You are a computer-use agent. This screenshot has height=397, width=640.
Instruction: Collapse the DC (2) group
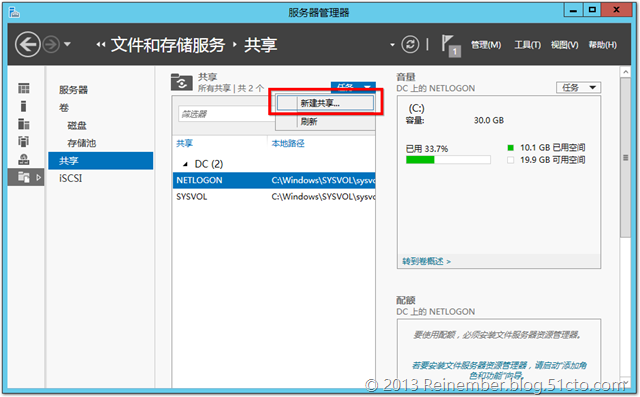coord(185,164)
